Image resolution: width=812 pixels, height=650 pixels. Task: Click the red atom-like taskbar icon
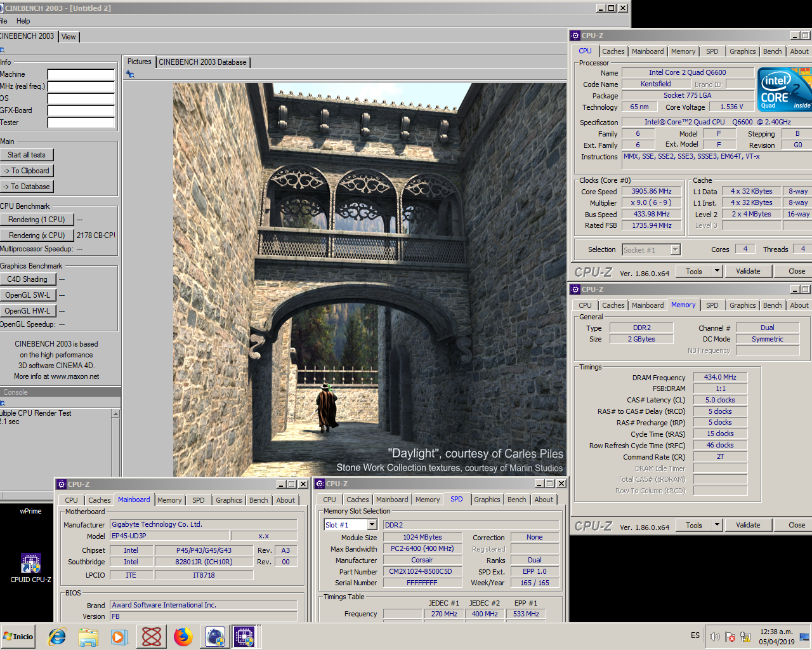152,637
